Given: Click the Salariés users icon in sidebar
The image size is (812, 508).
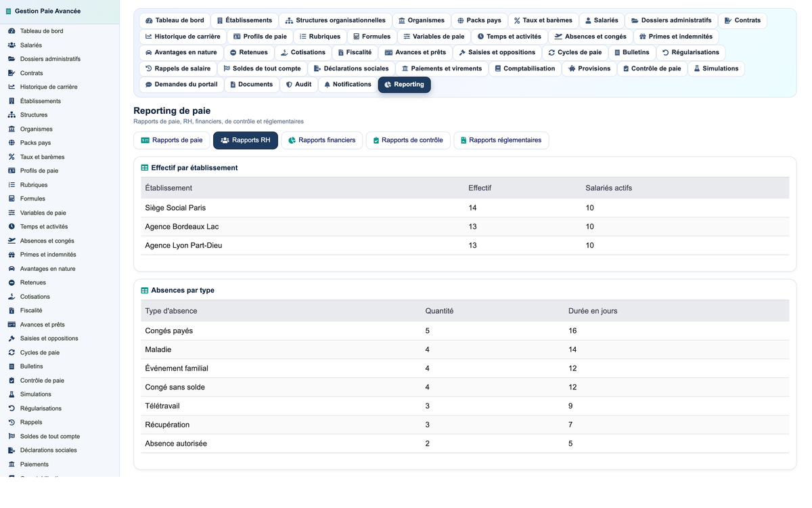Looking at the screenshot, I should 12,45.
